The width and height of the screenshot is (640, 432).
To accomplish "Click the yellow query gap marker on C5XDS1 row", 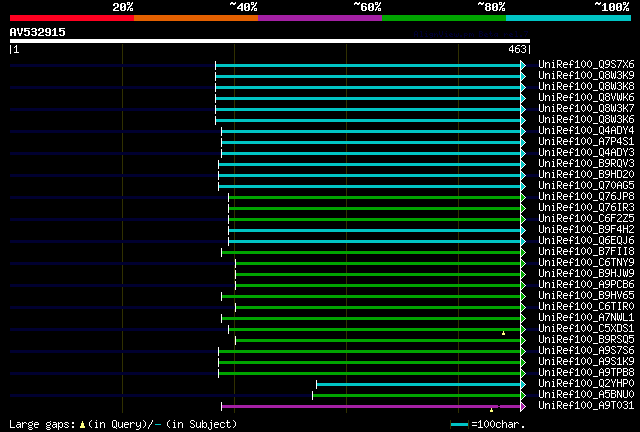I will [x=503, y=333].
